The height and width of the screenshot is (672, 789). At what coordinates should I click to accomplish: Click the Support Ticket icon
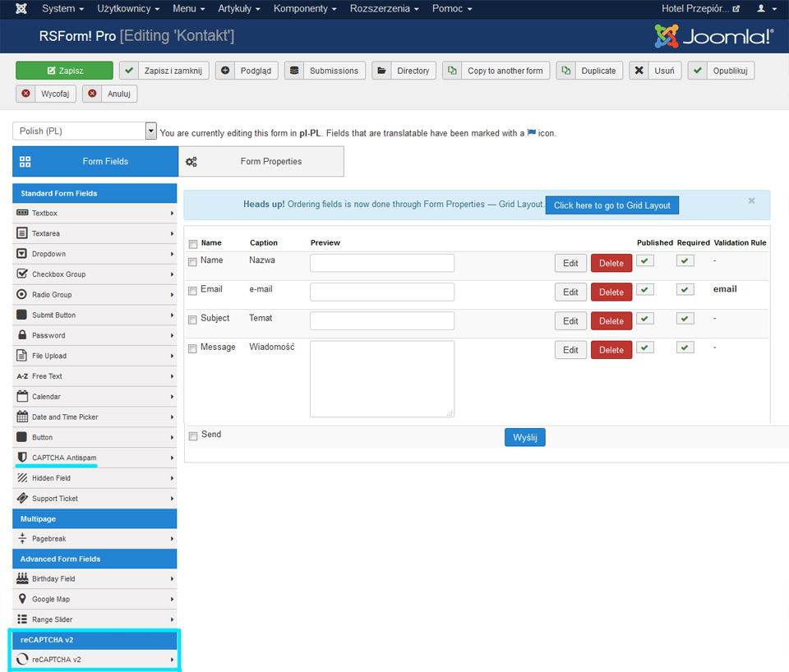tap(22, 498)
